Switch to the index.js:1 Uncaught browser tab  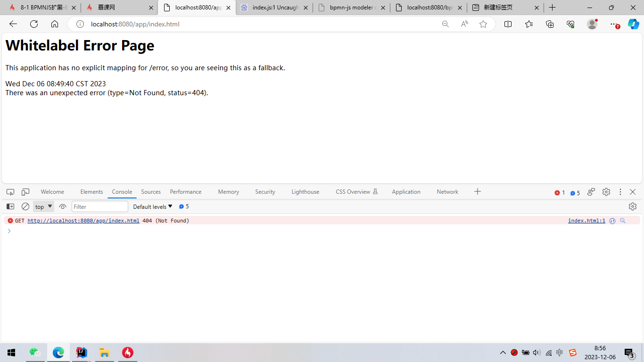pos(274,8)
